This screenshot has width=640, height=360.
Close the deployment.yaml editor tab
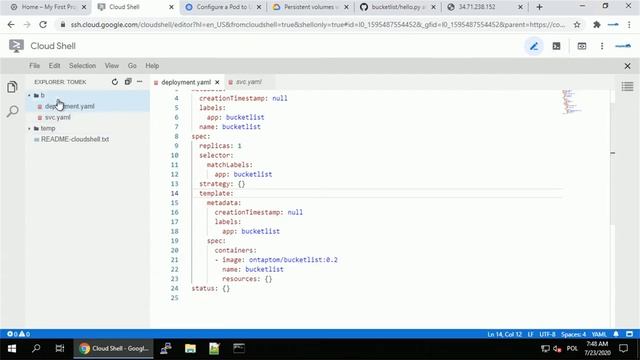pos(217,82)
